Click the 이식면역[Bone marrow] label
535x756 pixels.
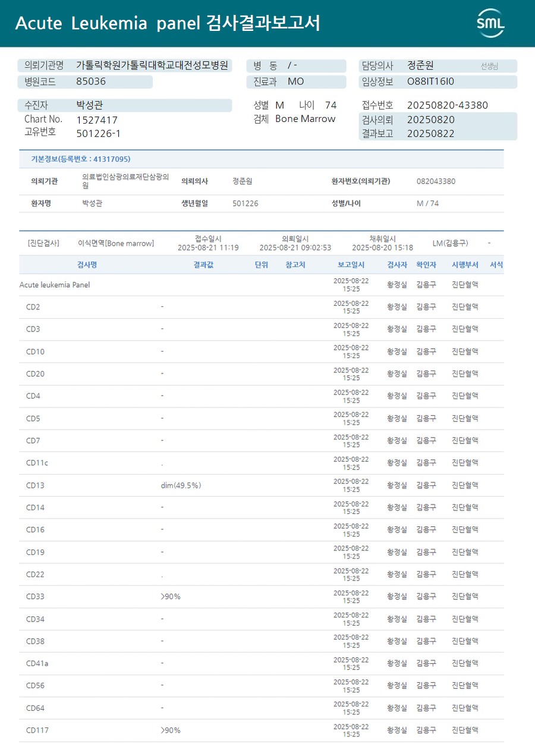(116, 243)
